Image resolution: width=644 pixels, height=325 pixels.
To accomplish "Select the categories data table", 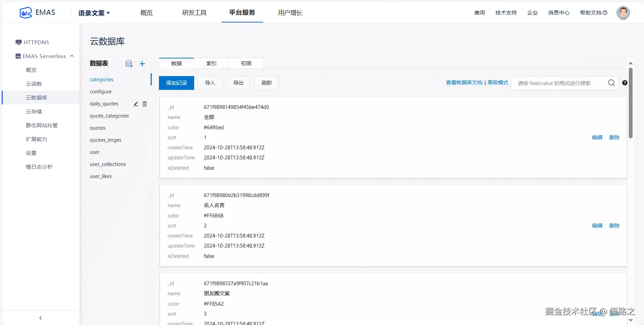I will (102, 80).
